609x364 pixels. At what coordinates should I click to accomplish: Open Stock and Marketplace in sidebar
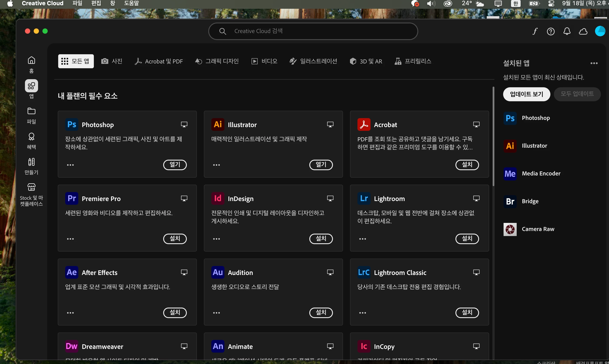pos(31,194)
